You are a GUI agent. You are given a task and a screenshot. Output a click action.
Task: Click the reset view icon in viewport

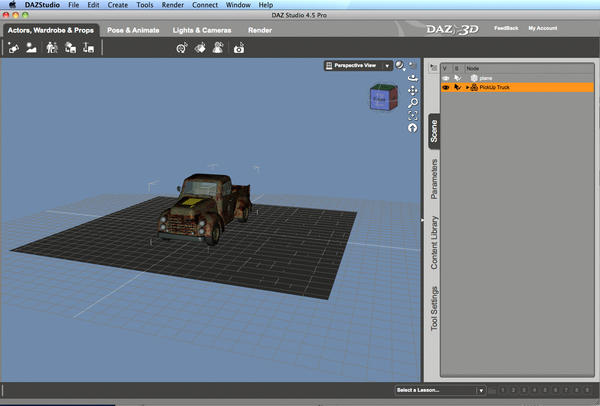point(412,128)
